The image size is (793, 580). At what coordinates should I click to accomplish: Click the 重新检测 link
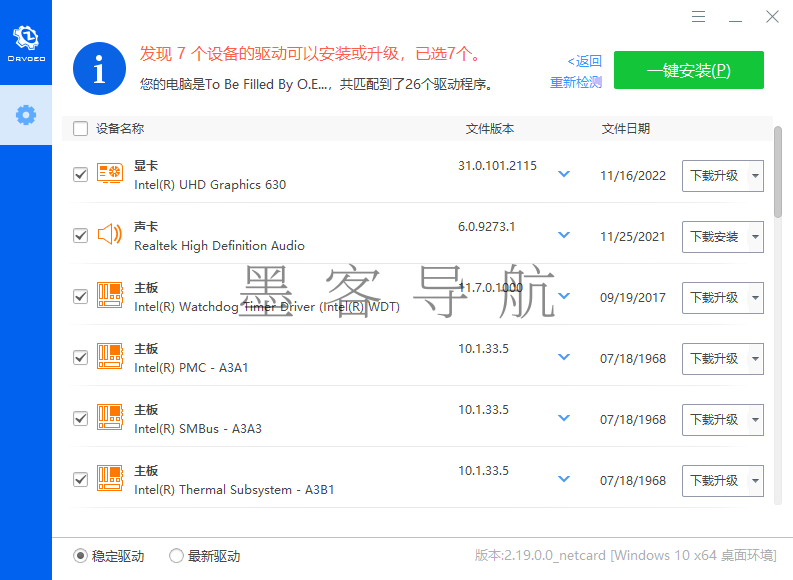point(576,82)
